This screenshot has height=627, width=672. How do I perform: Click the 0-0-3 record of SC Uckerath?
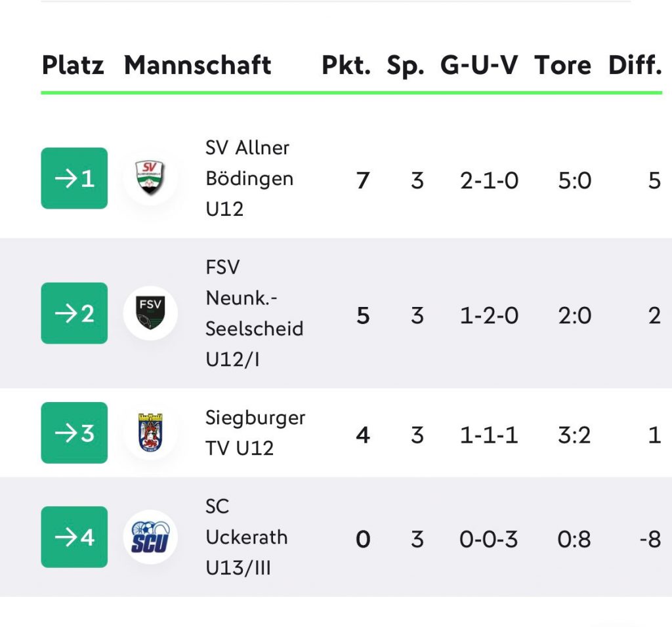(x=488, y=539)
